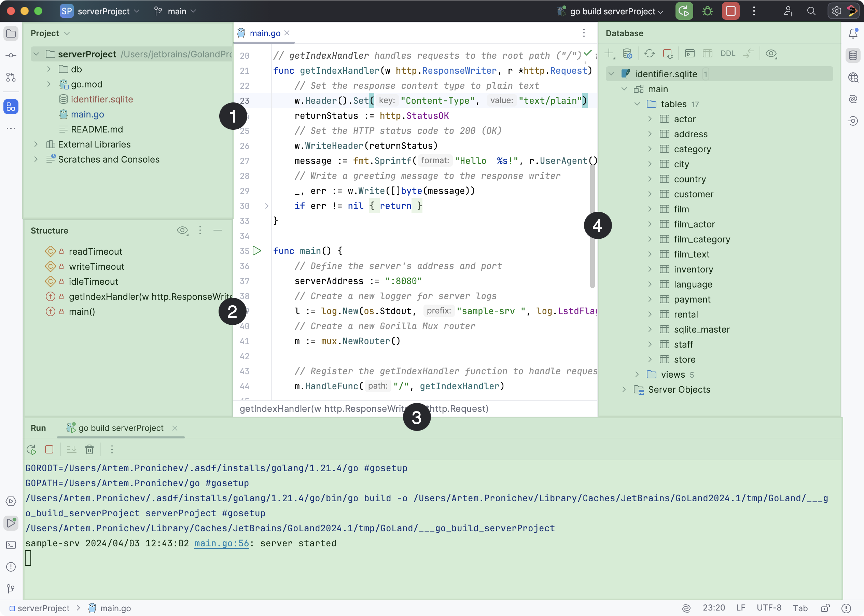Open data source properties in Database toolbar
This screenshot has height=616, width=864.
(627, 54)
